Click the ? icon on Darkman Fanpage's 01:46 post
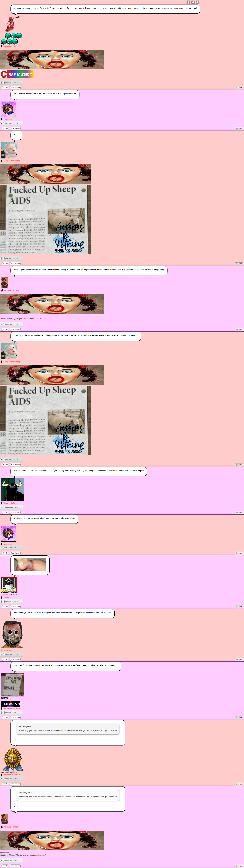Screen dimensions: 244x868 click(x=4, y=861)
